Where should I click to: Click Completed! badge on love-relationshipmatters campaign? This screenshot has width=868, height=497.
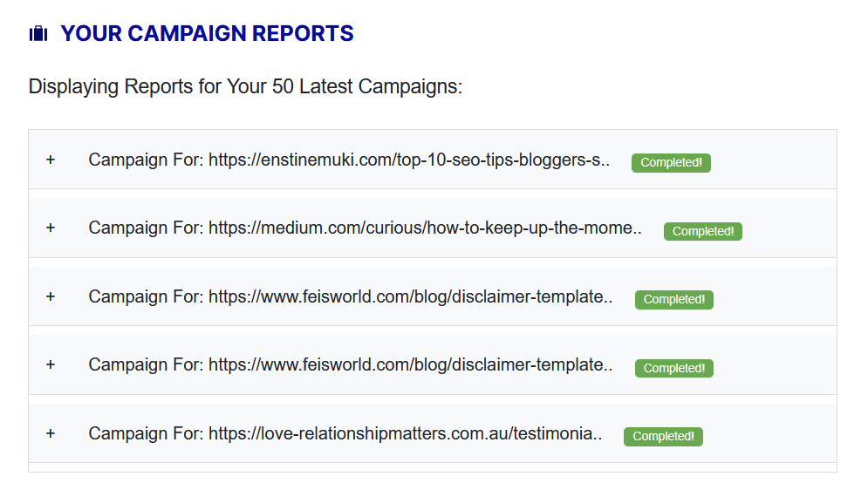[663, 436]
